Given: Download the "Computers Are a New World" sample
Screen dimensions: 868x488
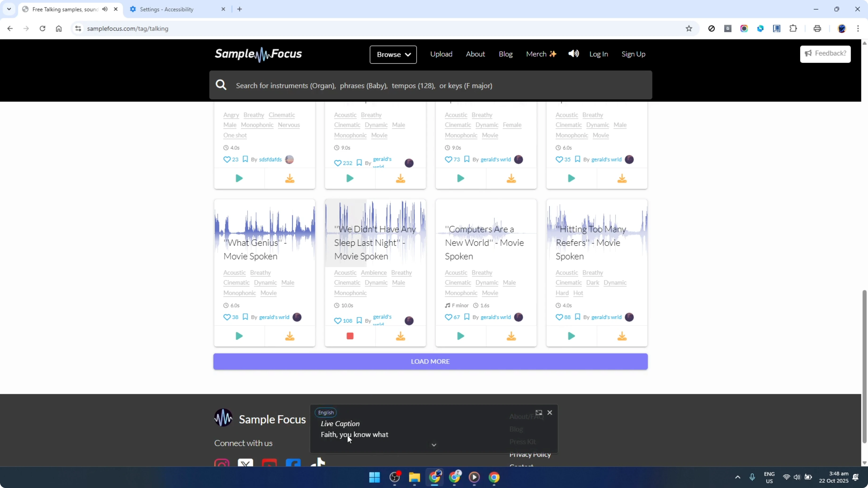Looking at the screenshot, I should (511, 336).
